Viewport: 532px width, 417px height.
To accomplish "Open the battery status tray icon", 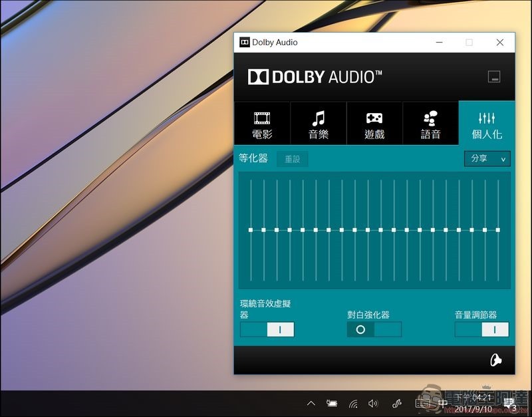I will (332, 404).
